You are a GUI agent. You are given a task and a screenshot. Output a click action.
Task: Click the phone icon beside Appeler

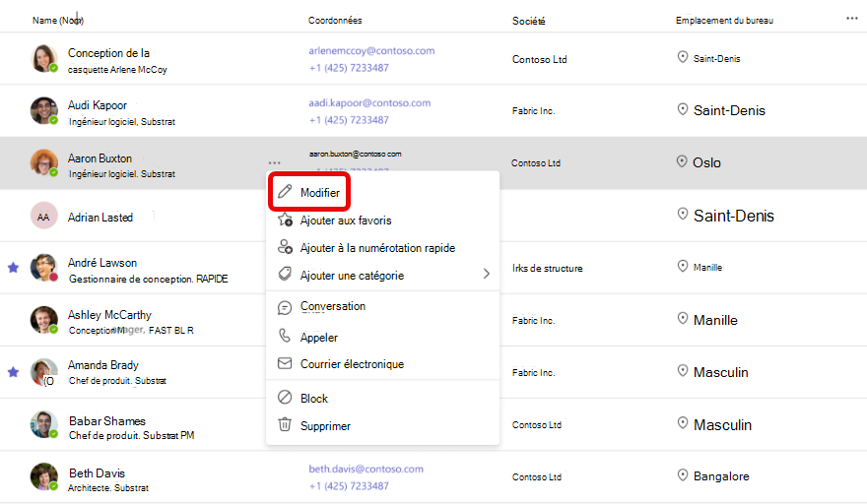click(285, 335)
